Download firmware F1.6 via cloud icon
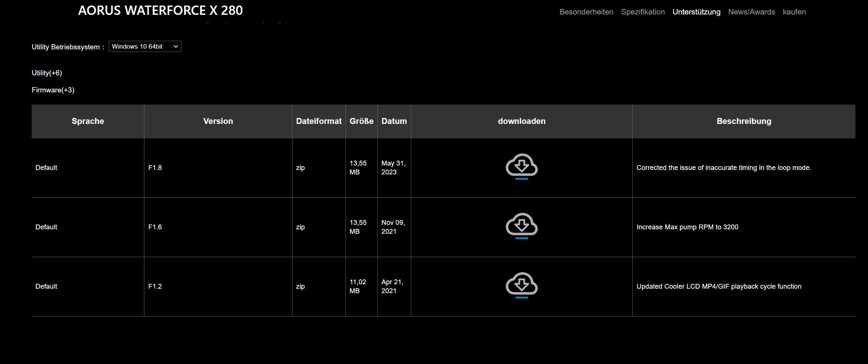The image size is (868, 364). point(521,226)
